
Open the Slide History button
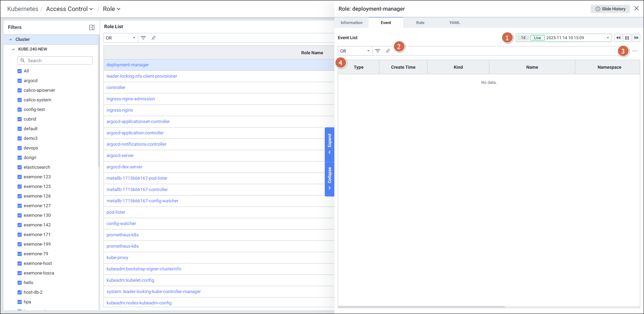pos(610,9)
